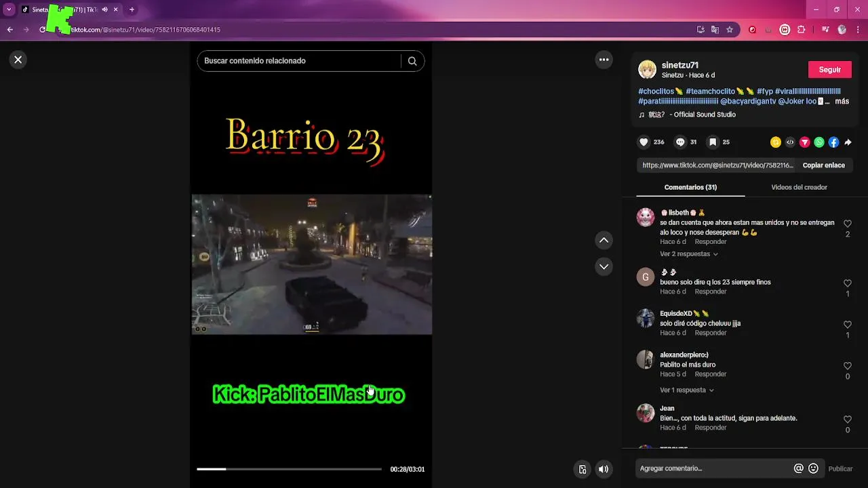This screenshot has width=868, height=488.
Task: Mute the tab using tab audio icon
Action: 104,9
